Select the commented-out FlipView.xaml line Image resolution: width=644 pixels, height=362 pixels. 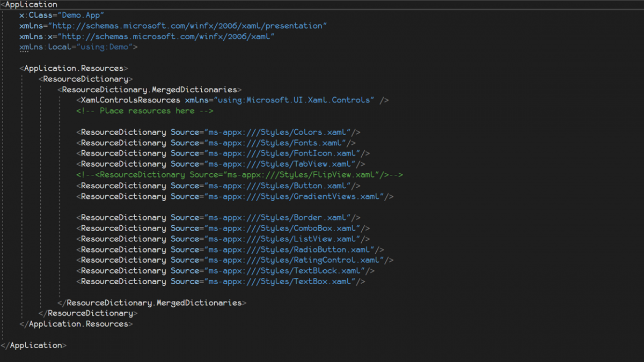click(x=239, y=175)
